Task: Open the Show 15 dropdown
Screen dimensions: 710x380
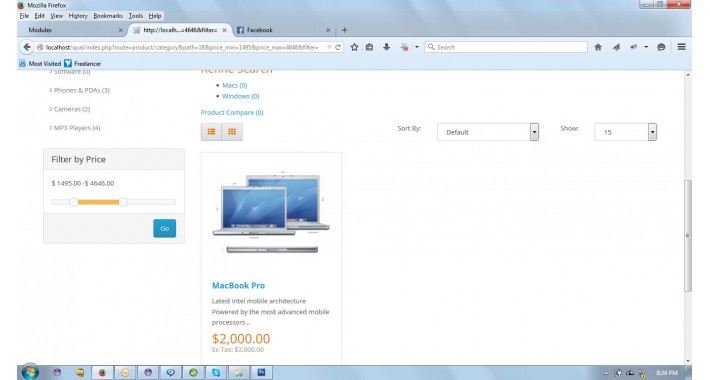Action: [625, 132]
